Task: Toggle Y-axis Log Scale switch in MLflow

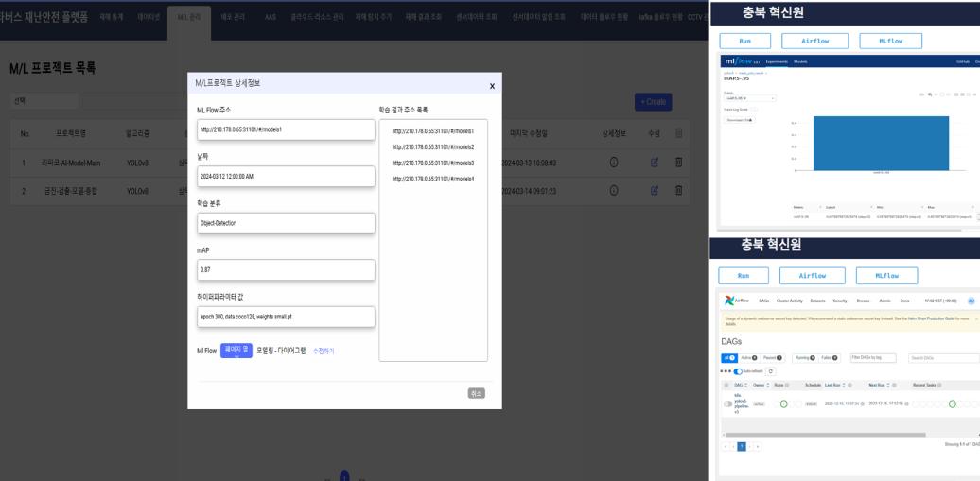Action: [x=754, y=110]
